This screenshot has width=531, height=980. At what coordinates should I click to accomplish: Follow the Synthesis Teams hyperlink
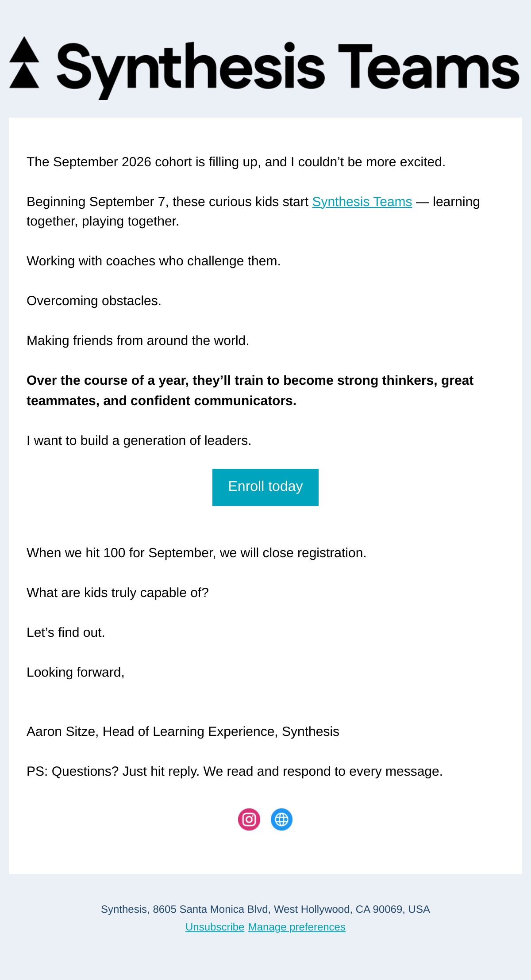coord(362,202)
